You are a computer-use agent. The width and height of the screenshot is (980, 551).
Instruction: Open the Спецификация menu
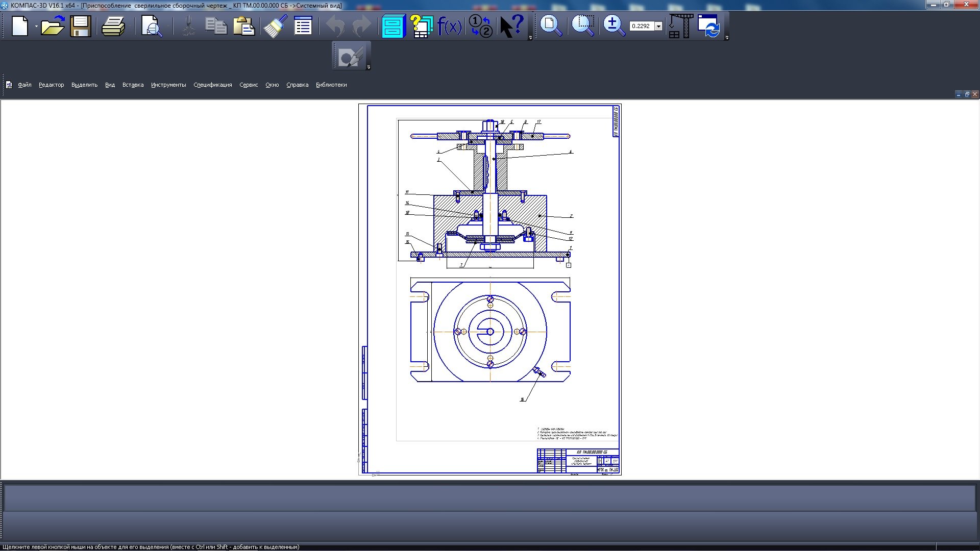point(212,85)
